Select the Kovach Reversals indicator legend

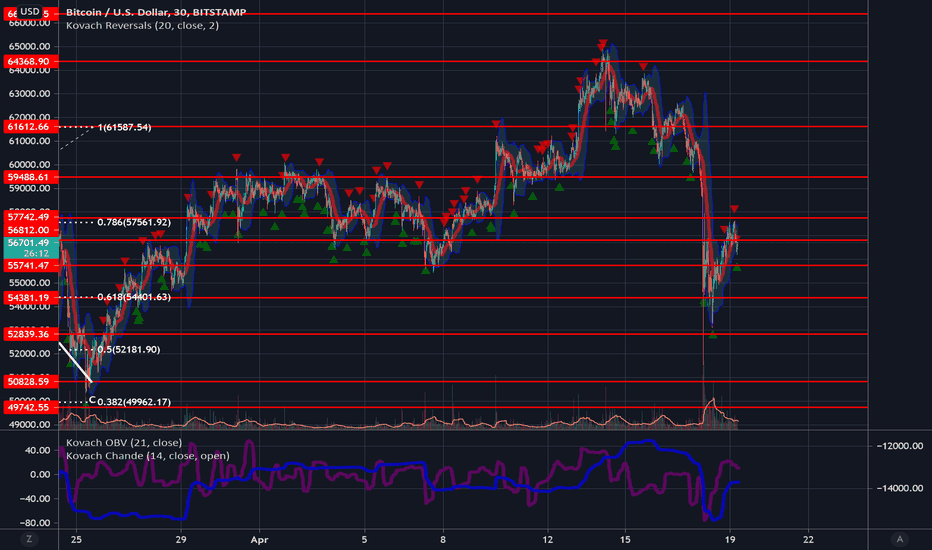142,26
